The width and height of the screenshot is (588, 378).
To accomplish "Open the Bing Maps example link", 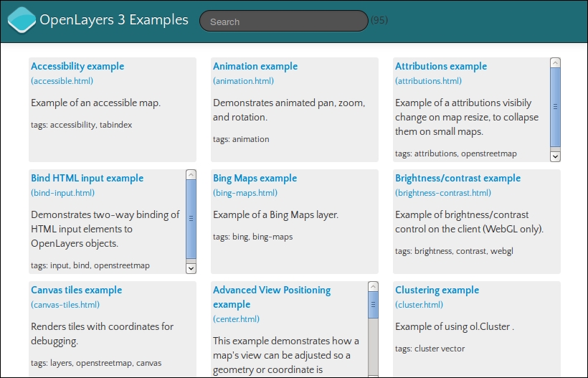I will pyautogui.click(x=255, y=178).
